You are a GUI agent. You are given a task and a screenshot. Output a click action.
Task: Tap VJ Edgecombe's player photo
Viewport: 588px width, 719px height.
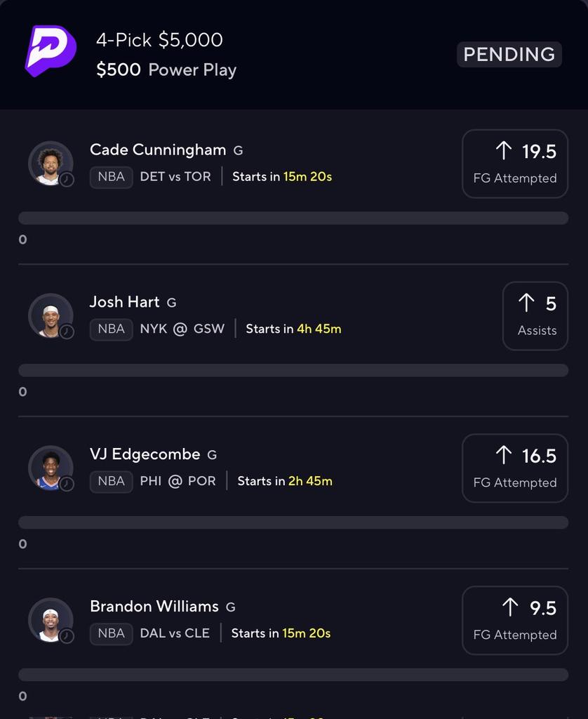[49, 468]
